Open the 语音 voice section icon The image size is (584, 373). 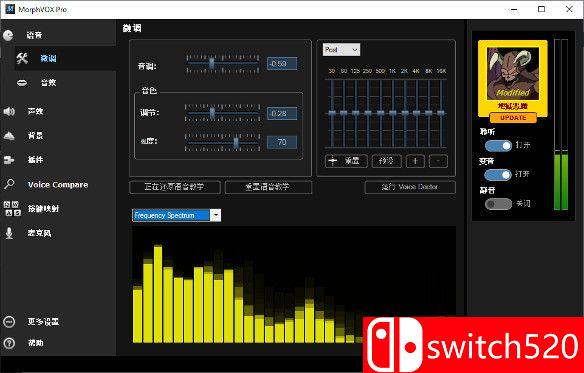[x=8, y=35]
